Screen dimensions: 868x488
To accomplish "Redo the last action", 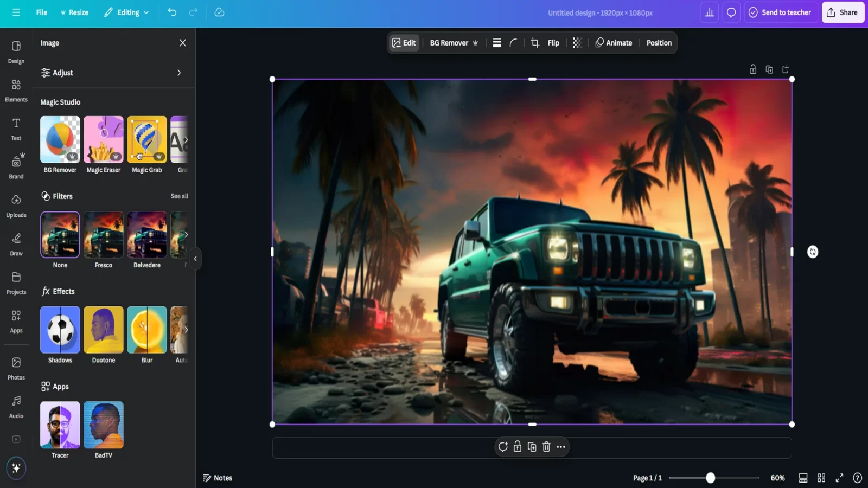I will (x=193, y=12).
